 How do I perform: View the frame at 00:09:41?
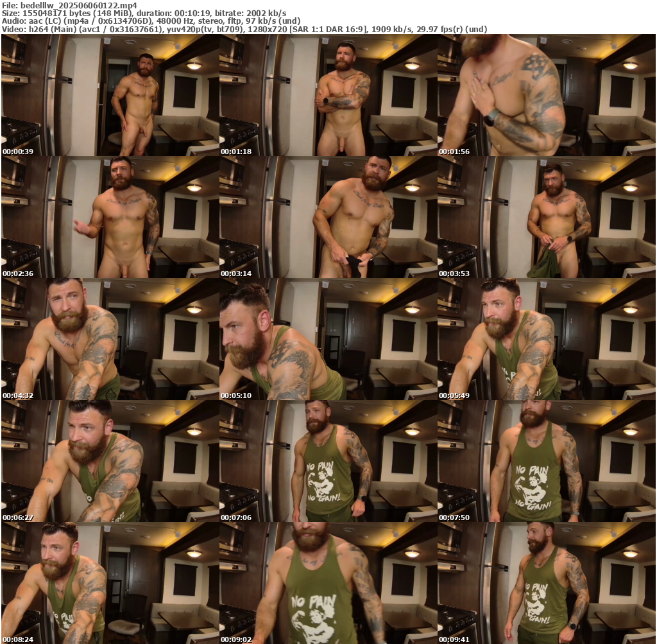click(x=547, y=583)
